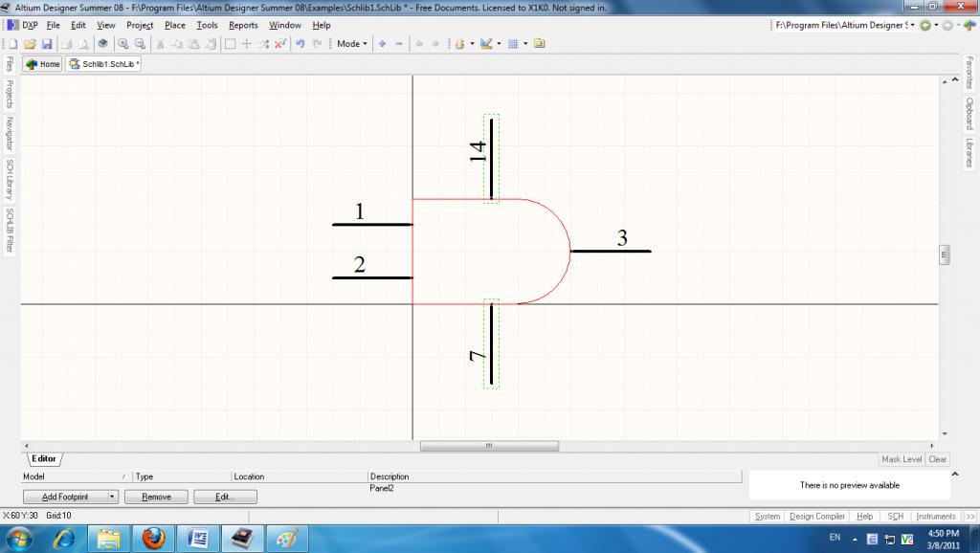980x553 pixels.
Task: Click the Design Compiler status bar button
Action: click(x=816, y=517)
